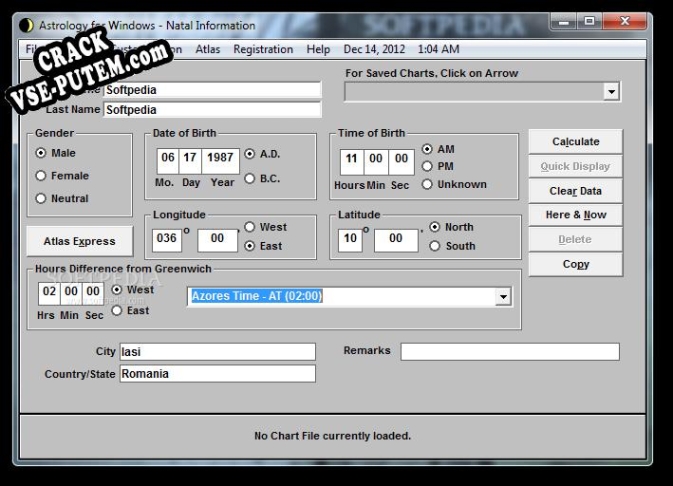Click the 1:04 AM menu item

coord(439,49)
